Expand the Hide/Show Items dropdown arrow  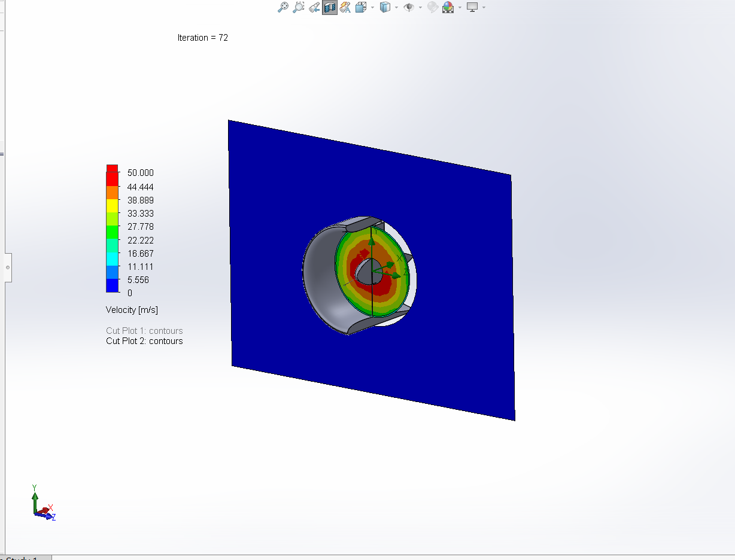pos(420,8)
